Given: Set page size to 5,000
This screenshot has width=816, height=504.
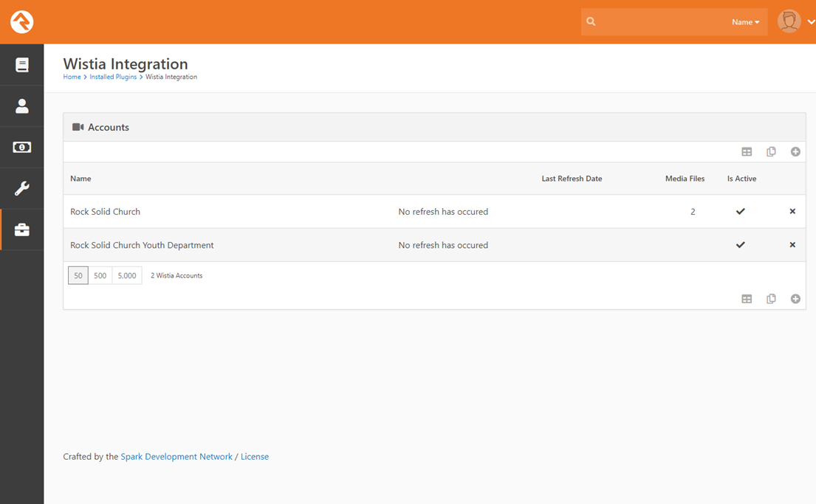Looking at the screenshot, I should point(127,276).
